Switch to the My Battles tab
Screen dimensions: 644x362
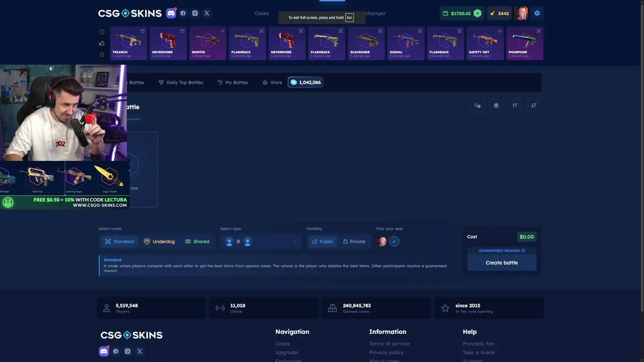tap(232, 82)
